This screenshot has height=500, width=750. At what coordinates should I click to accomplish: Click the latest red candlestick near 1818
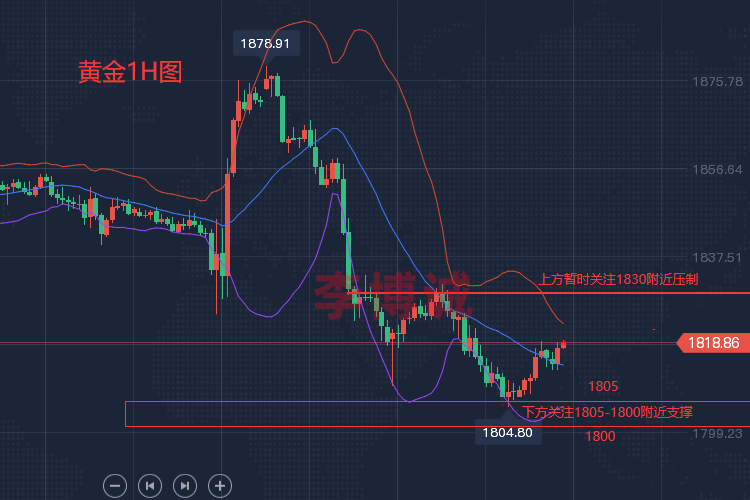[563, 344]
